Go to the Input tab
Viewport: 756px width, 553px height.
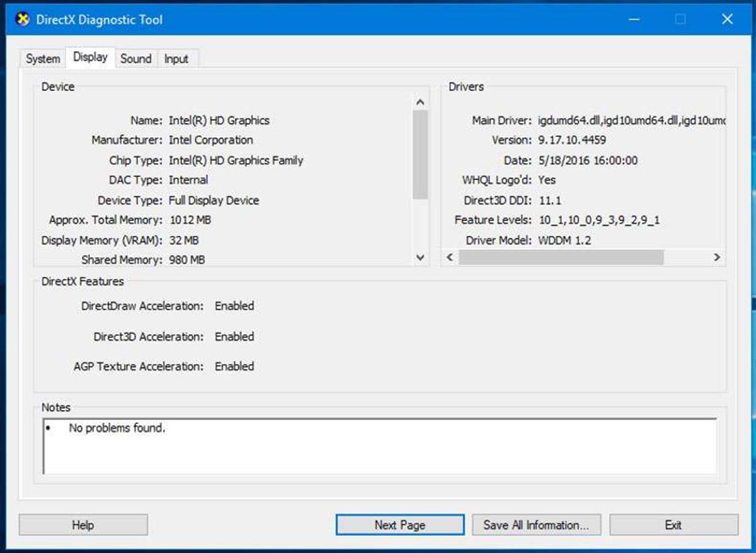[x=176, y=59]
